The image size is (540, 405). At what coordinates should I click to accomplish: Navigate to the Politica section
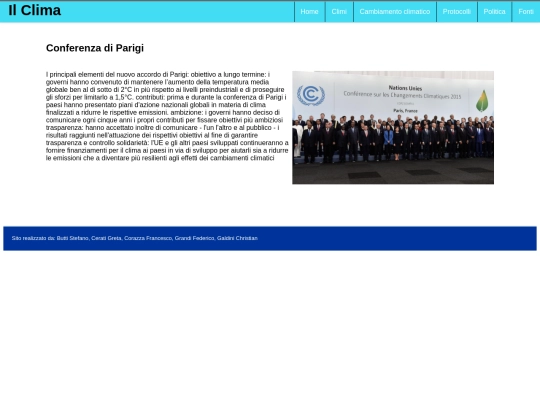pos(495,12)
